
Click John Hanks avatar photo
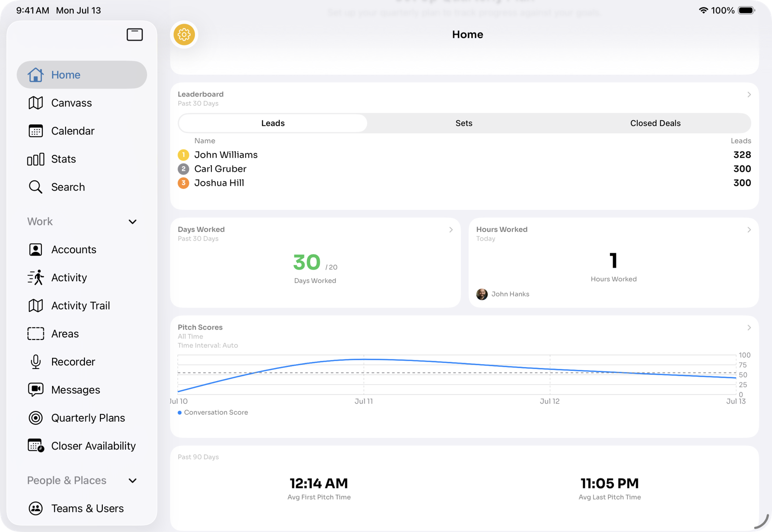(482, 294)
